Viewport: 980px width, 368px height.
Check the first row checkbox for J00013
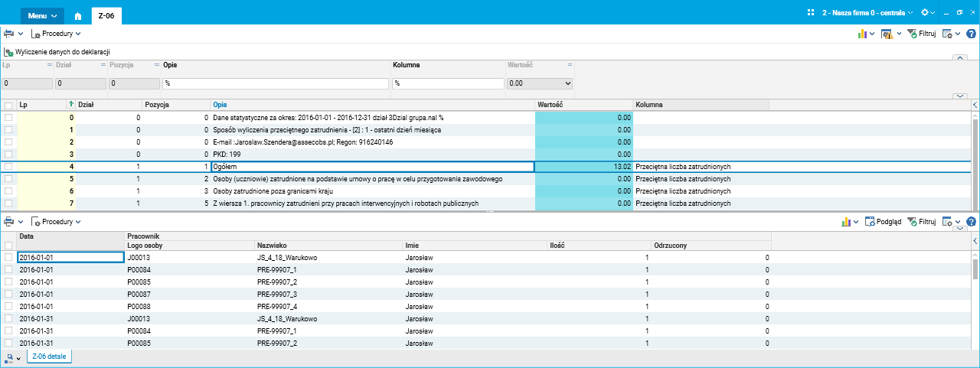8,258
